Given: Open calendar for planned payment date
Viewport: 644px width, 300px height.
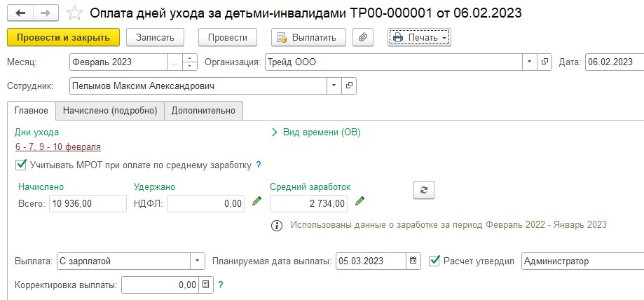Looking at the screenshot, I should coord(414,261).
